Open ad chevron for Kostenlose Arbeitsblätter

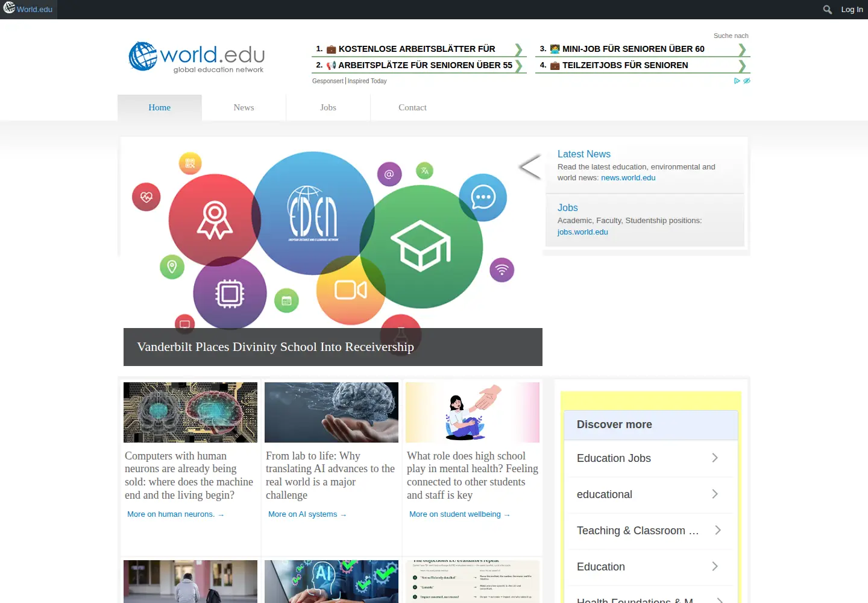(x=518, y=49)
